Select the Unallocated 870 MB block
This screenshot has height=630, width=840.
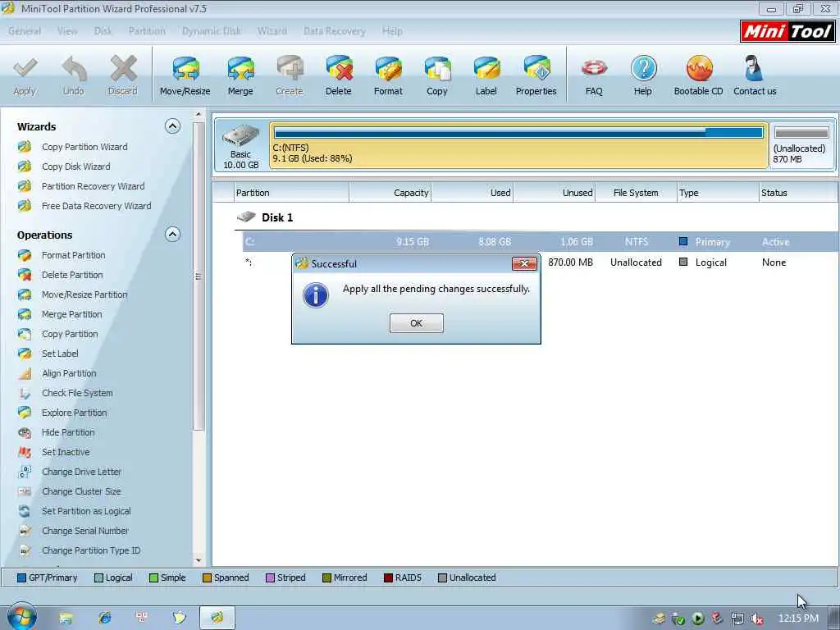pyautogui.click(x=802, y=145)
